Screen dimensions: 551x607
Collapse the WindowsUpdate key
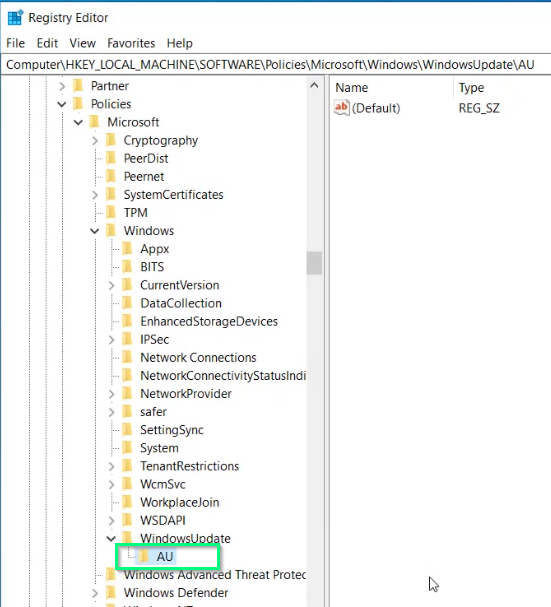point(111,538)
